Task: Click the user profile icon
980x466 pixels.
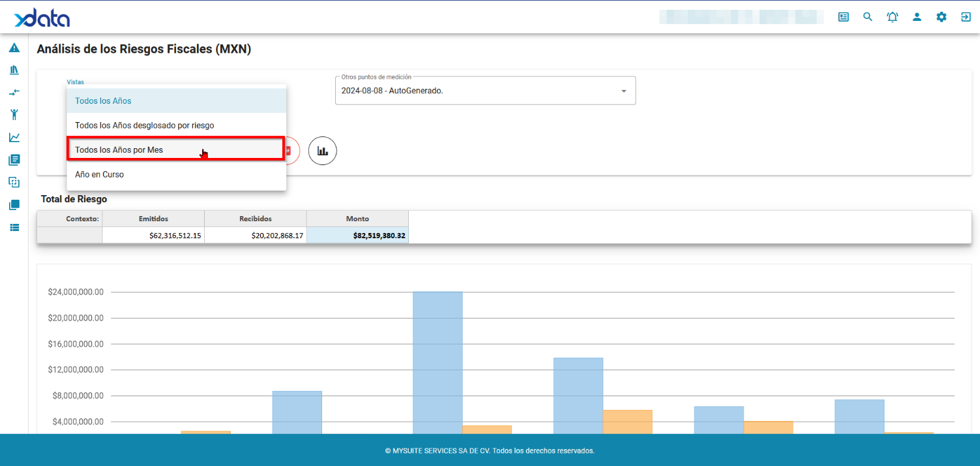Action: pyautogui.click(x=917, y=17)
